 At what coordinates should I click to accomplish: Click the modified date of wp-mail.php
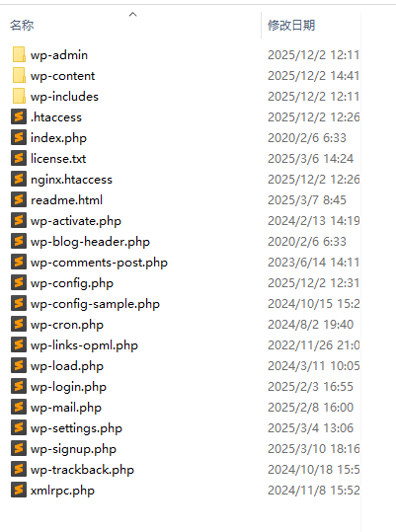tap(310, 407)
